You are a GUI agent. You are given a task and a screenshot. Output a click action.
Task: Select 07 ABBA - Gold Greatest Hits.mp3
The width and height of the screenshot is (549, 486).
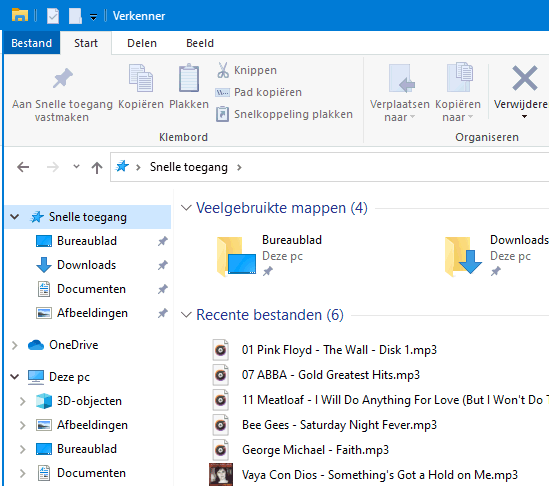(331, 375)
